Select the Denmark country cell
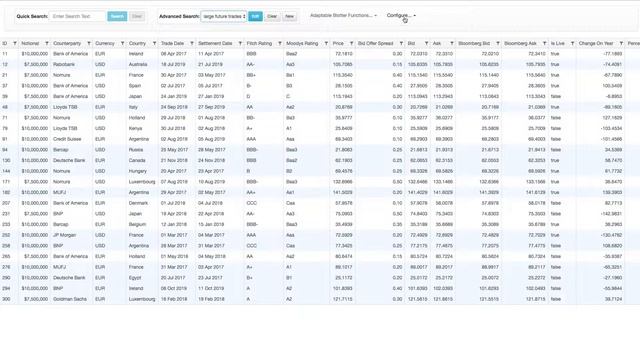Viewport: 640px width, 360px height. pyautogui.click(x=142, y=203)
